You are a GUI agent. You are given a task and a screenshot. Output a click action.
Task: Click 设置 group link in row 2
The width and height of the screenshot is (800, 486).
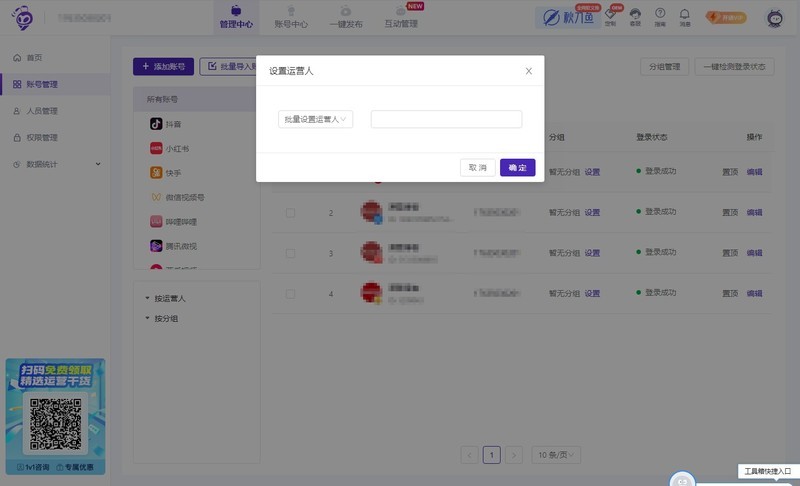(x=592, y=212)
